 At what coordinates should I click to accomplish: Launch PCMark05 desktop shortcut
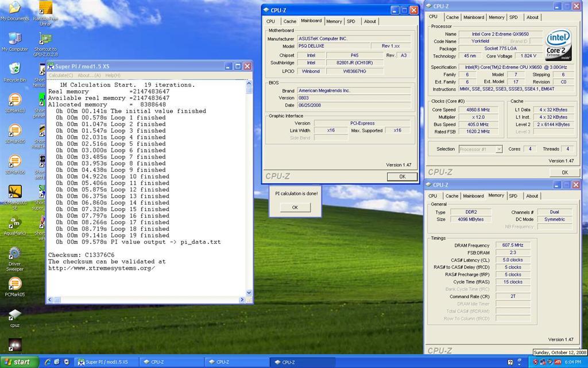(x=14, y=287)
